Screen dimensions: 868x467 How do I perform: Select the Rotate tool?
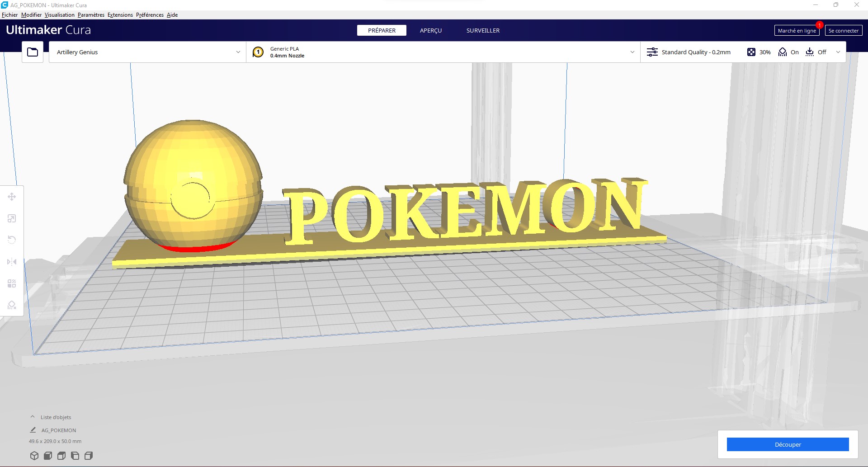pos(12,240)
